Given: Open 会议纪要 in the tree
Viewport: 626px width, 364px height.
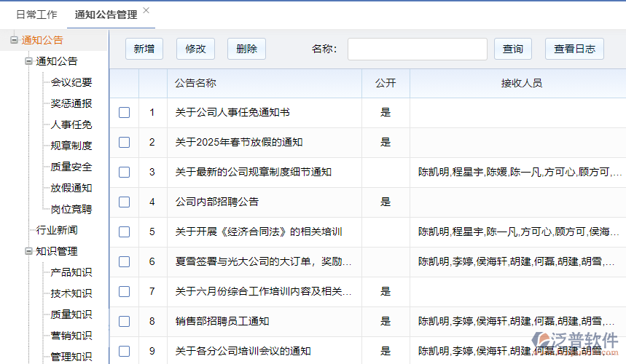Looking at the screenshot, I should 71,83.
